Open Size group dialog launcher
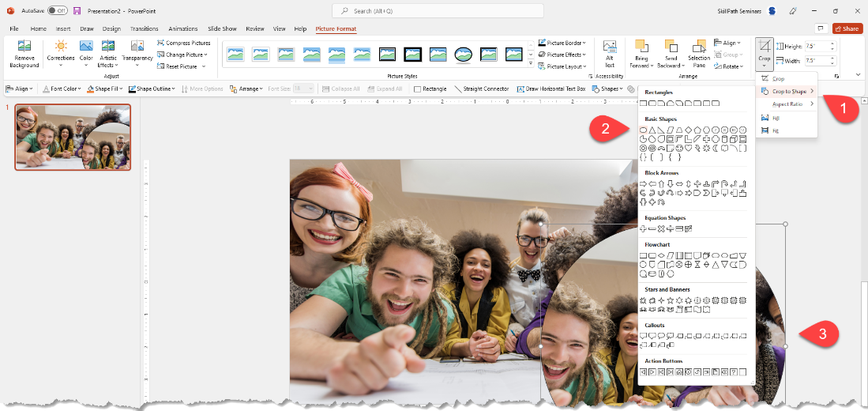This screenshot has width=868, height=411. (836, 76)
